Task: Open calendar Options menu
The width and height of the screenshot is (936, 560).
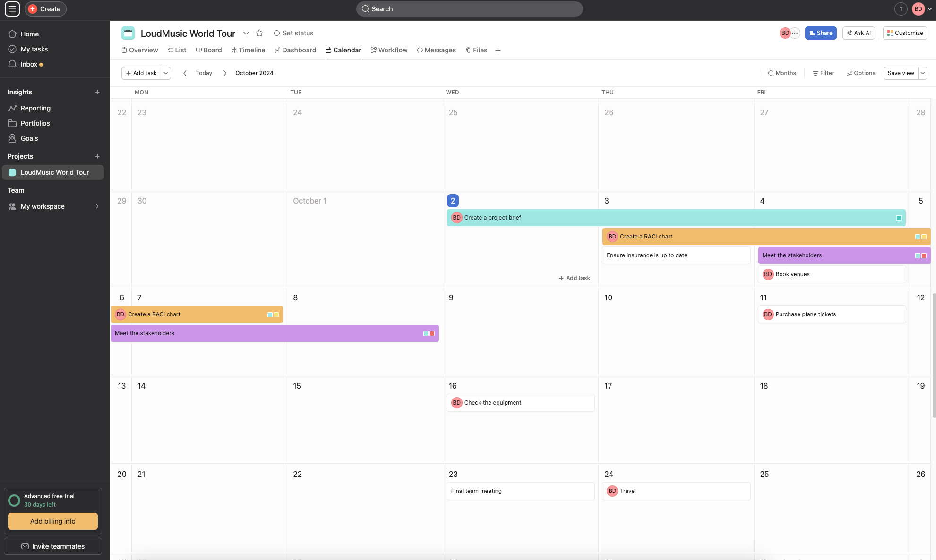Action: click(861, 73)
